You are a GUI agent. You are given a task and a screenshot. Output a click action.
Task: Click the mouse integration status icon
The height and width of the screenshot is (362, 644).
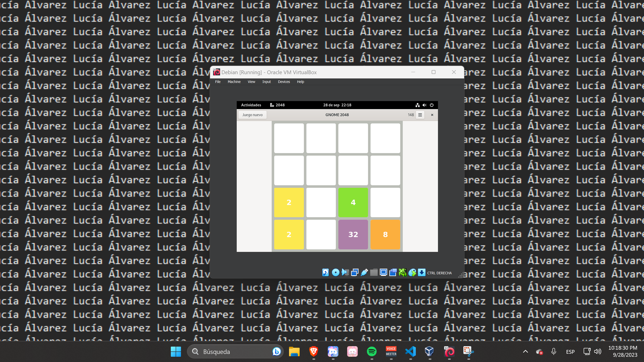(x=412, y=273)
